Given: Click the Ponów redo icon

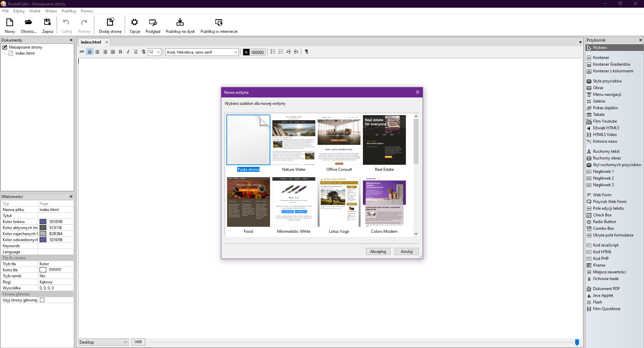Looking at the screenshot, I should [x=84, y=22].
